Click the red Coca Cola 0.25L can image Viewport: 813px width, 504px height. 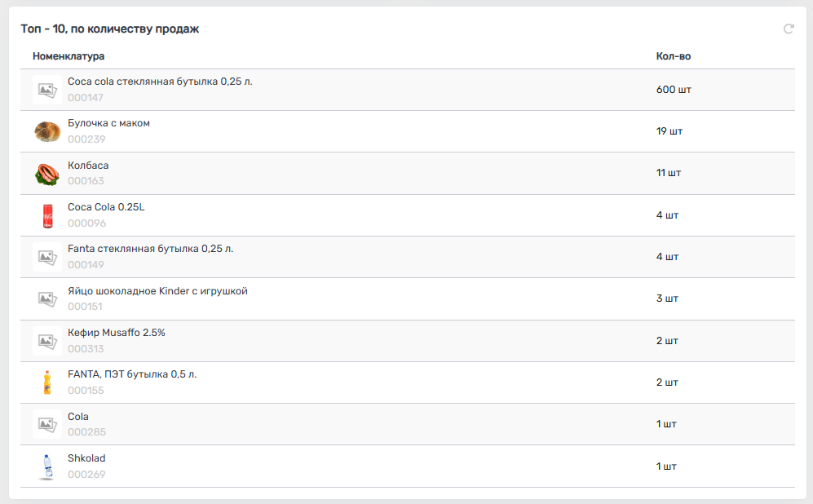point(46,215)
